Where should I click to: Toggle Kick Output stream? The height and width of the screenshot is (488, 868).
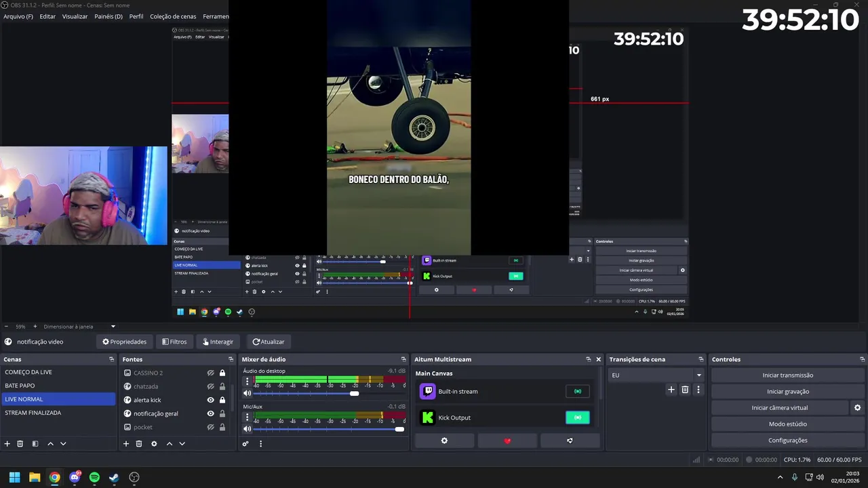[x=578, y=418]
